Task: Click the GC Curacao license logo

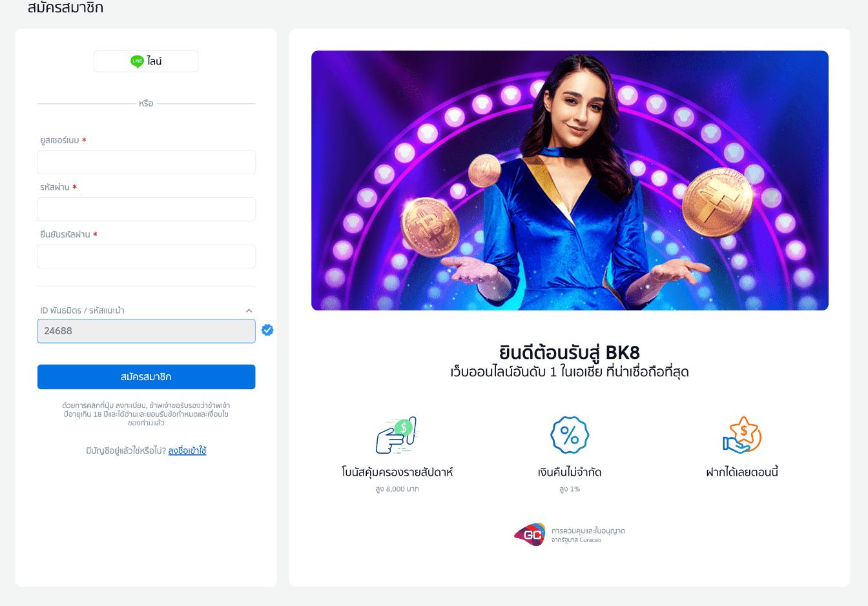Action: coord(530,534)
